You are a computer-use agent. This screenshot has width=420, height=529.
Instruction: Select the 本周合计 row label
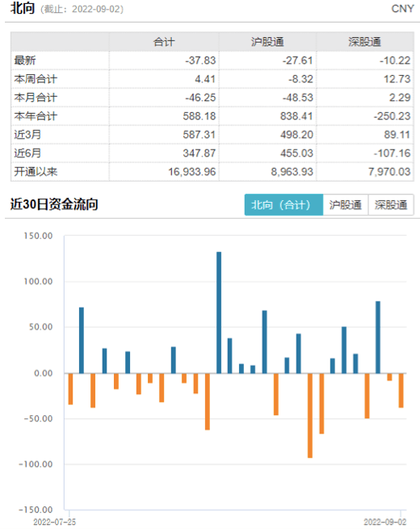coord(36,79)
